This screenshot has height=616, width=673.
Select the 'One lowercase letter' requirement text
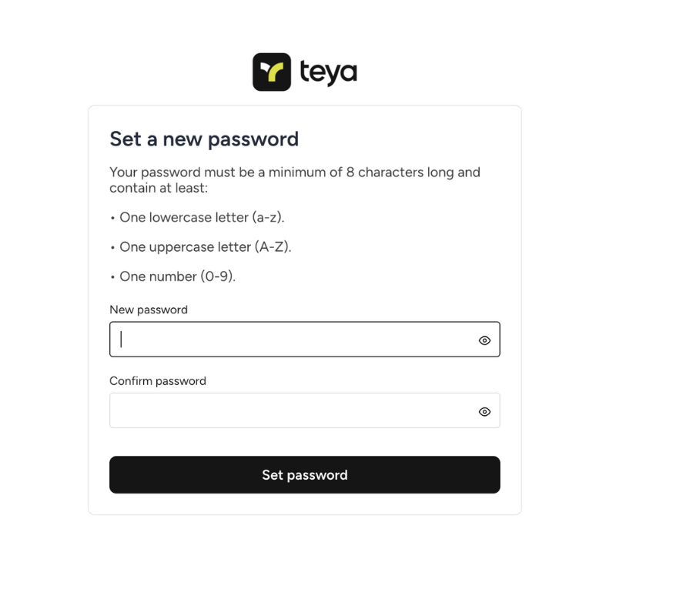(x=185, y=218)
